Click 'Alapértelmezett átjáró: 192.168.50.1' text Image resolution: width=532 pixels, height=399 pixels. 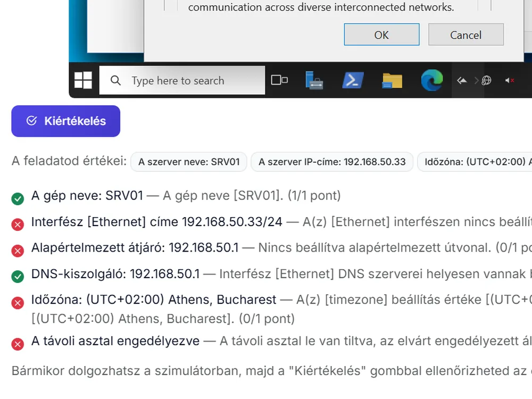point(135,248)
